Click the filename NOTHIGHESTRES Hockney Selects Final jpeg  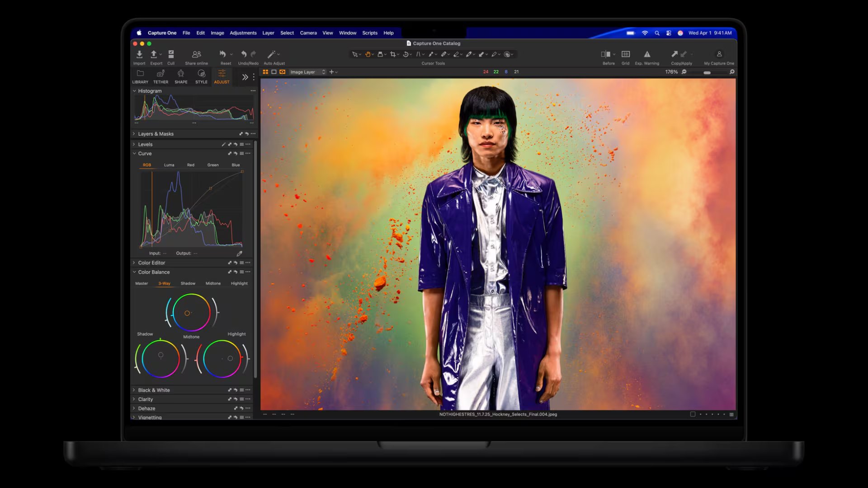(497, 414)
